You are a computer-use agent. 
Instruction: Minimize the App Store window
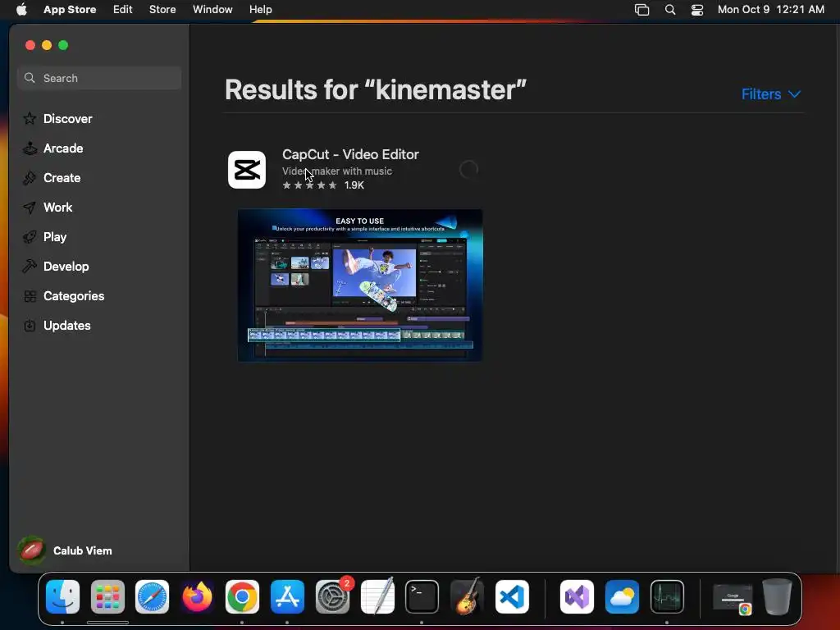(x=47, y=45)
